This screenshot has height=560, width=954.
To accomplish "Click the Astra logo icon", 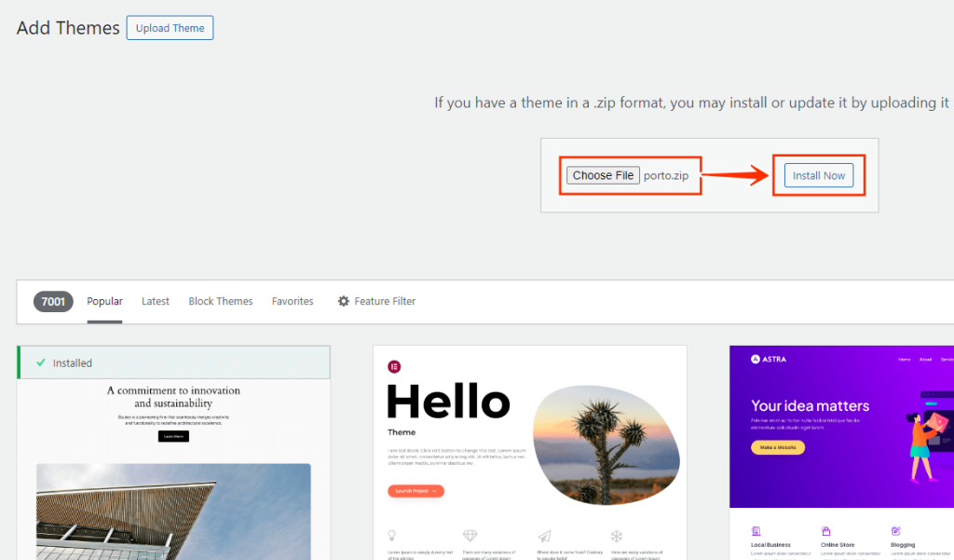I will 755,359.
